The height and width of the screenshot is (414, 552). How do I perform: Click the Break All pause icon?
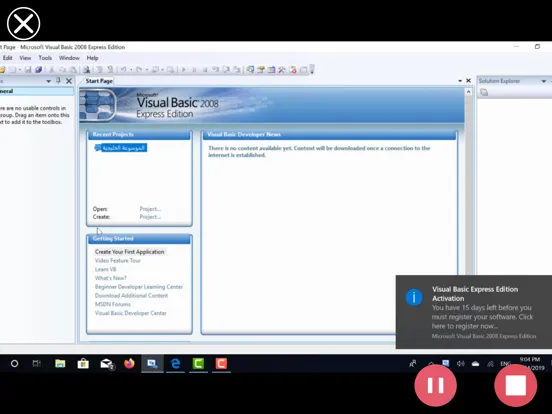[x=194, y=70]
